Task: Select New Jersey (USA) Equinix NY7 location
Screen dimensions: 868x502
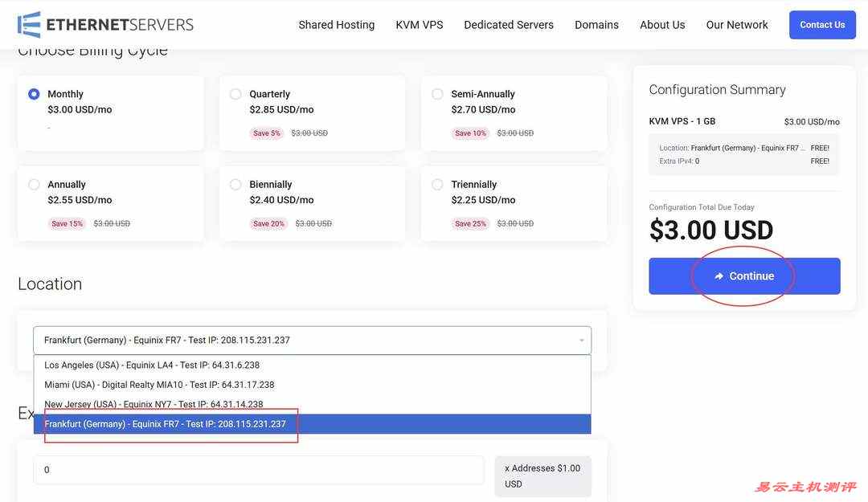Action: click(154, 404)
